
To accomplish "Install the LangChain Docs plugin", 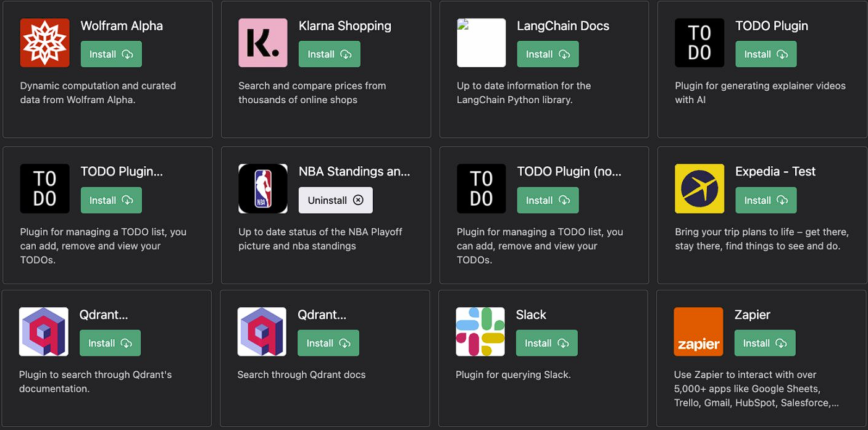I will tap(548, 54).
